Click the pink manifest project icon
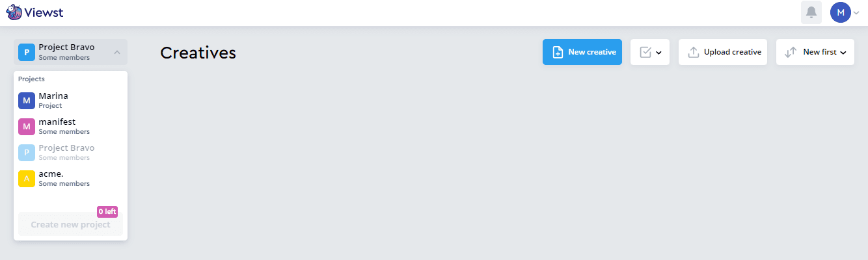Screen dimensions: 868x260 coord(27,127)
